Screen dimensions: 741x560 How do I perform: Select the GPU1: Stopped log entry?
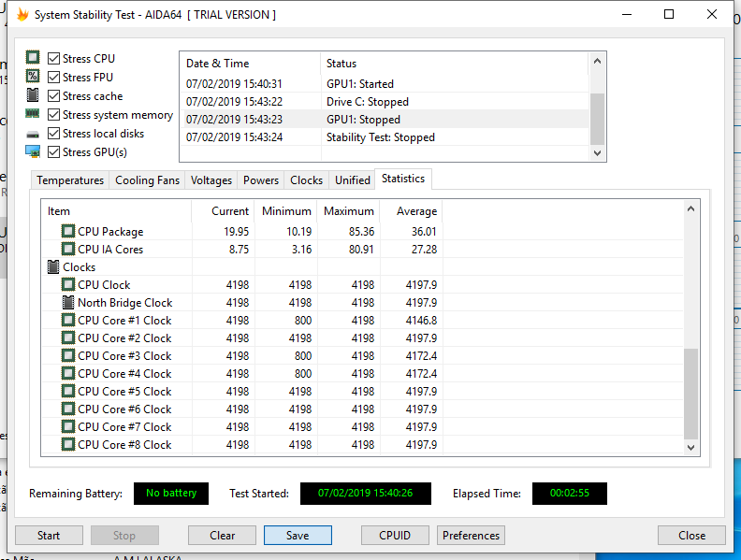(x=385, y=120)
